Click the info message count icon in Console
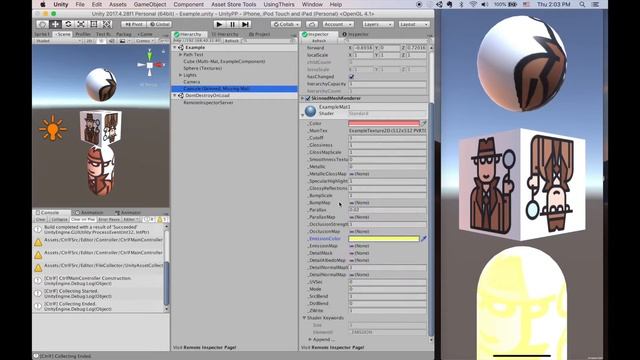Screen dimensions: 640x360 pyautogui.click(x=150, y=220)
